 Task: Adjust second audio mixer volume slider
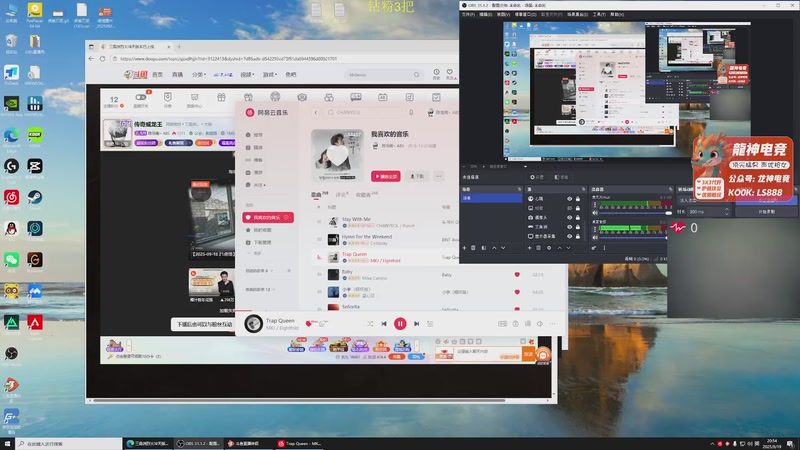(x=635, y=237)
